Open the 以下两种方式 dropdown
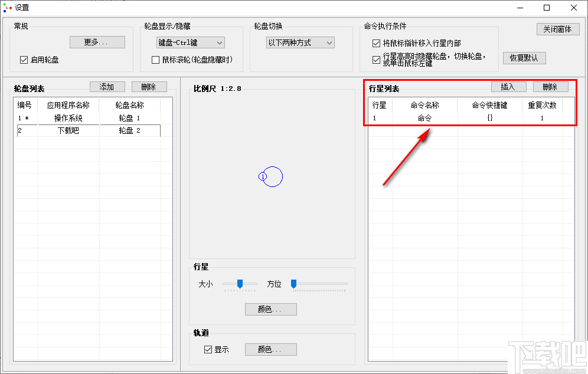 [300, 42]
